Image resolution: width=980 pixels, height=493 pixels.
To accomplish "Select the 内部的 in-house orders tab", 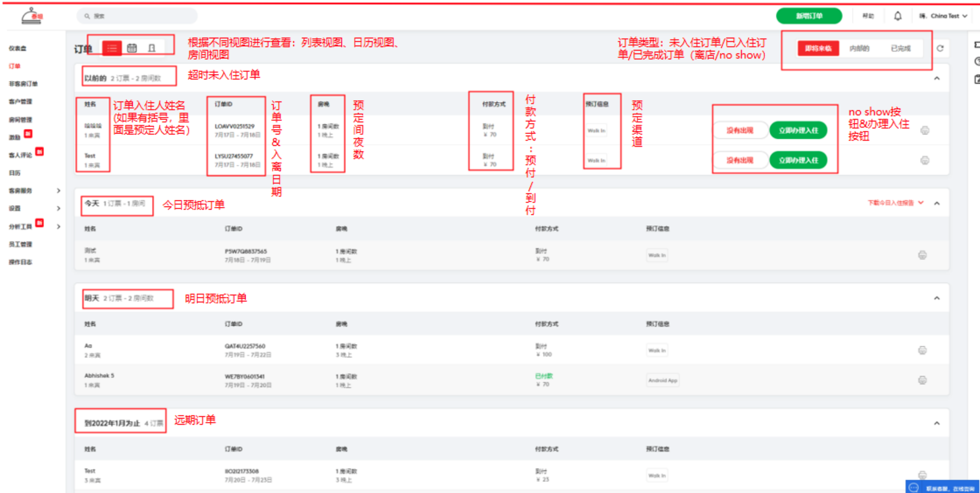I will click(x=859, y=48).
